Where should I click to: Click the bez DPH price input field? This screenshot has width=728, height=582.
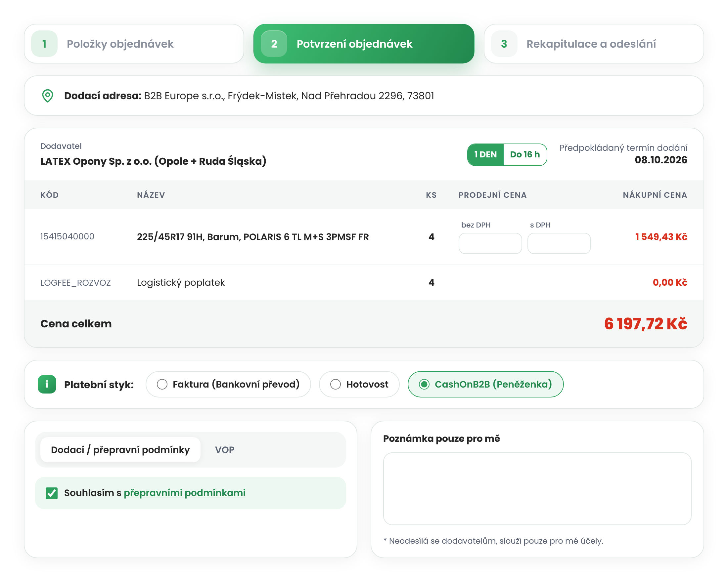(490, 243)
